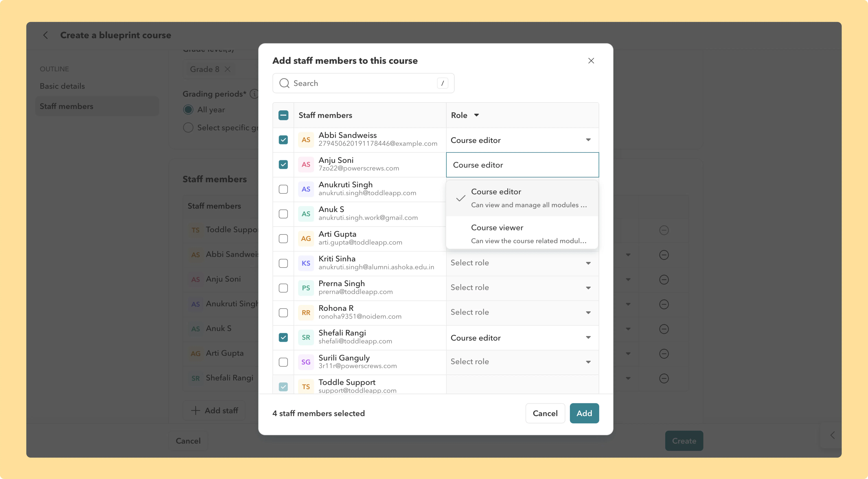Viewport: 868px width, 479px height.
Task: Click Abbi Sandweiss avatar in dialog
Action: [x=306, y=140]
